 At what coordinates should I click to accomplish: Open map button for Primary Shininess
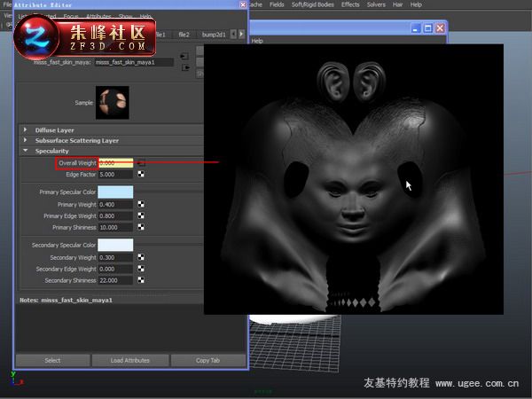(x=141, y=227)
